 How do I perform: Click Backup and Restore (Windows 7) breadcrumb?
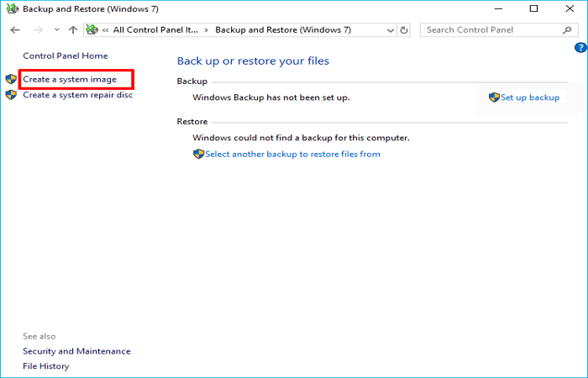pyautogui.click(x=283, y=30)
